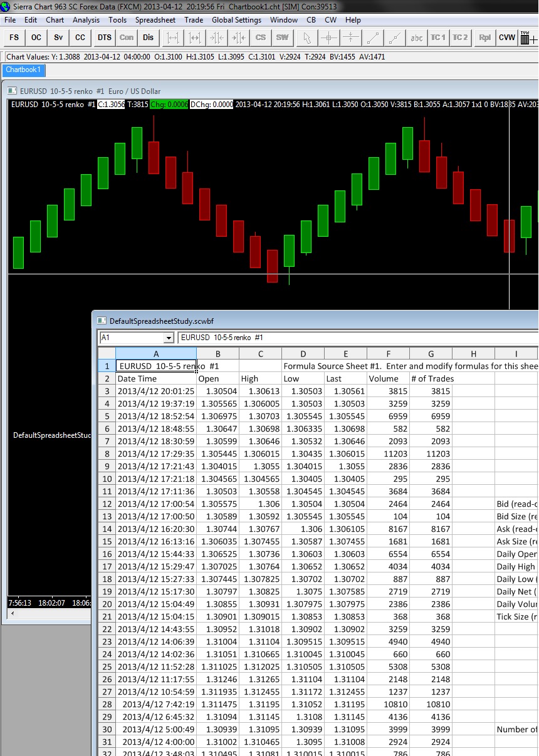Select the abc text drawing tool
539x756 pixels.
(x=416, y=38)
